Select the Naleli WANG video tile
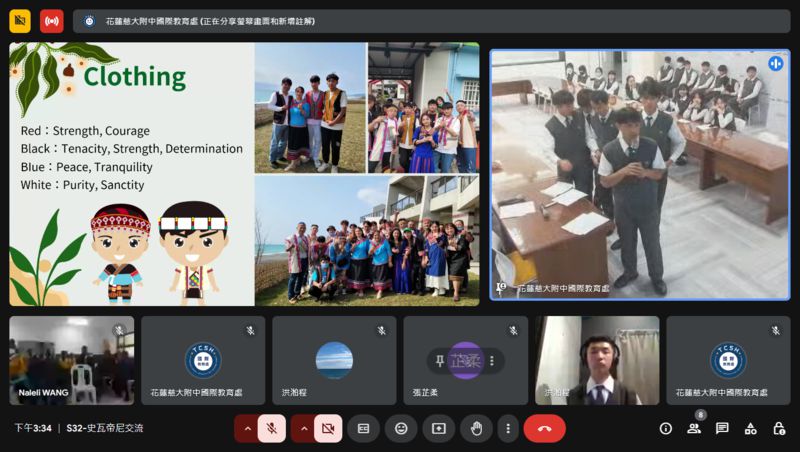Image resolution: width=800 pixels, height=452 pixels. 71,360
